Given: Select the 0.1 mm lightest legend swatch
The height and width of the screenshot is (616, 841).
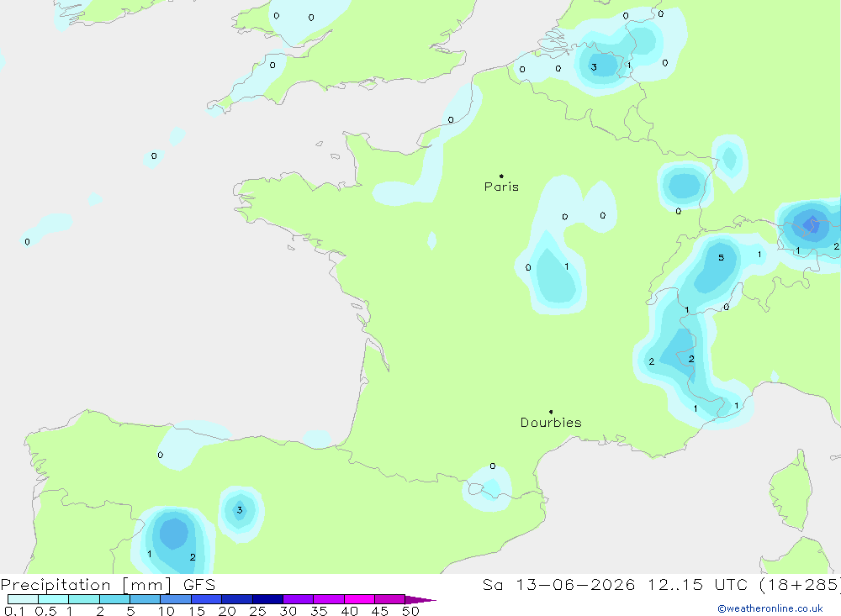Looking at the screenshot, I should pos(23,599).
